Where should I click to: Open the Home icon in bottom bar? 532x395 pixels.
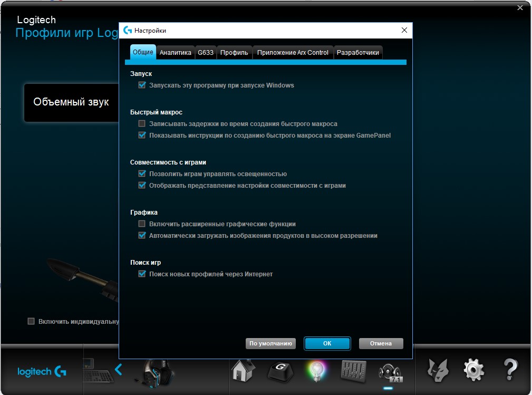click(x=243, y=371)
